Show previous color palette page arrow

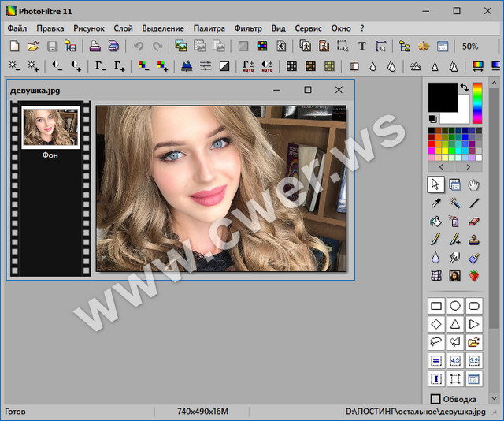pos(441,167)
